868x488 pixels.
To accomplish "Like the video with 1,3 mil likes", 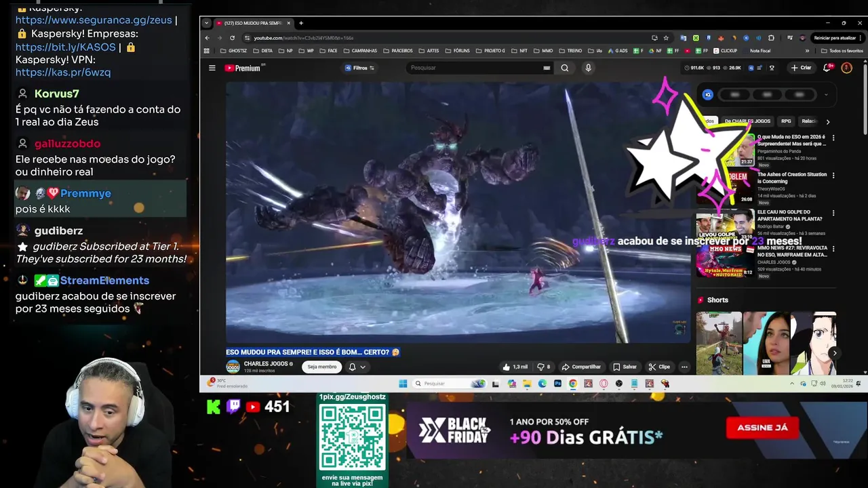I will (515, 367).
